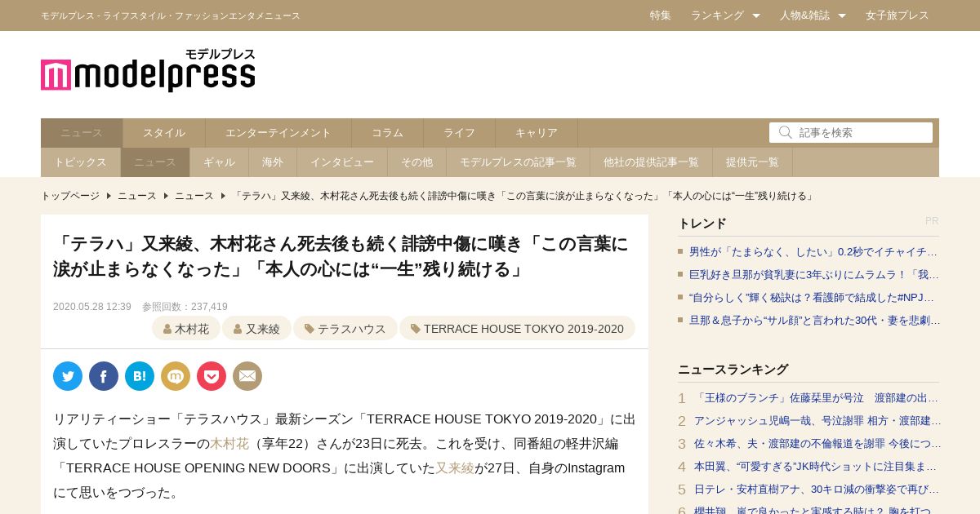Image resolution: width=980 pixels, height=514 pixels.
Task: Open trend item 男性が「たまらなく、したい」
Action: tap(813, 252)
